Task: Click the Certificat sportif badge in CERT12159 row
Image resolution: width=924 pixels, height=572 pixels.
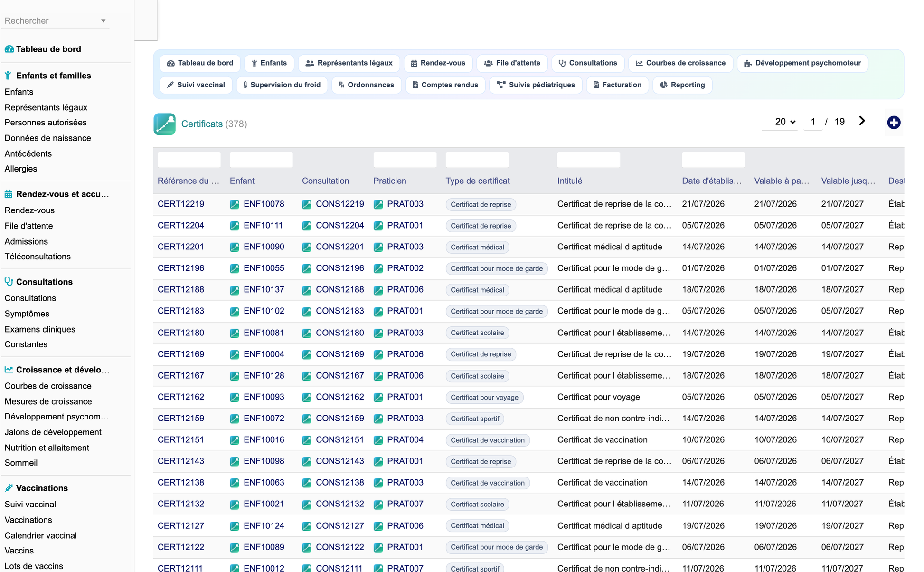Action: 475,419
